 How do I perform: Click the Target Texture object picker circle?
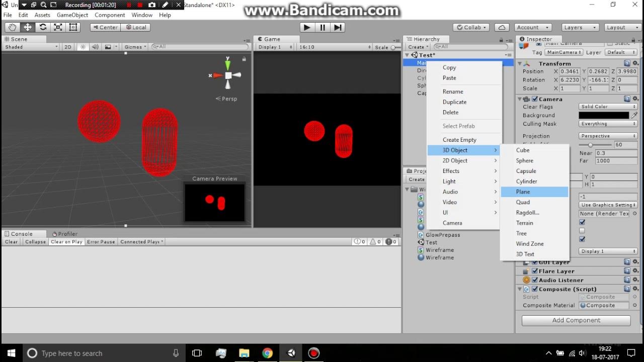[x=634, y=214]
